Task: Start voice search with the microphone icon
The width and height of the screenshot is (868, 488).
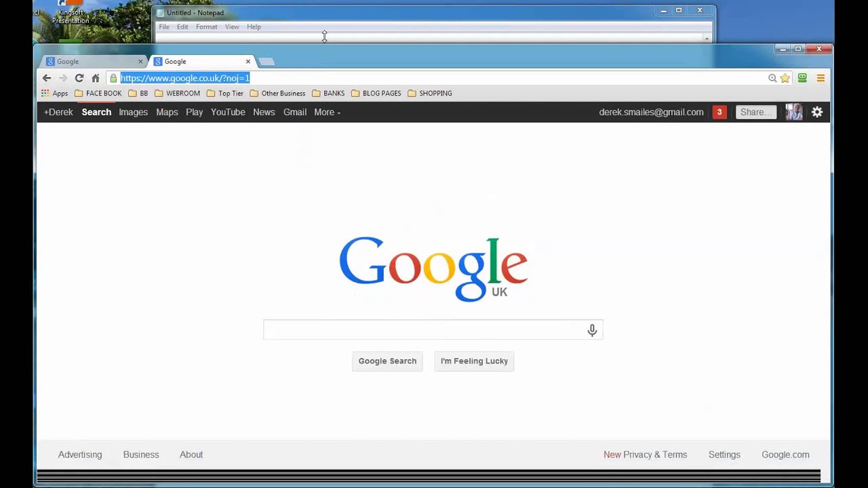Action: point(592,330)
